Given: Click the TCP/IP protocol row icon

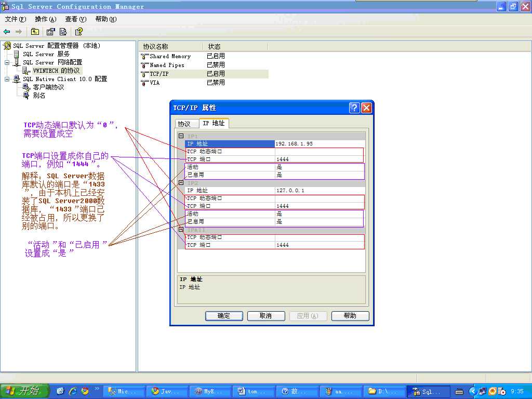Looking at the screenshot, I should click(145, 74).
